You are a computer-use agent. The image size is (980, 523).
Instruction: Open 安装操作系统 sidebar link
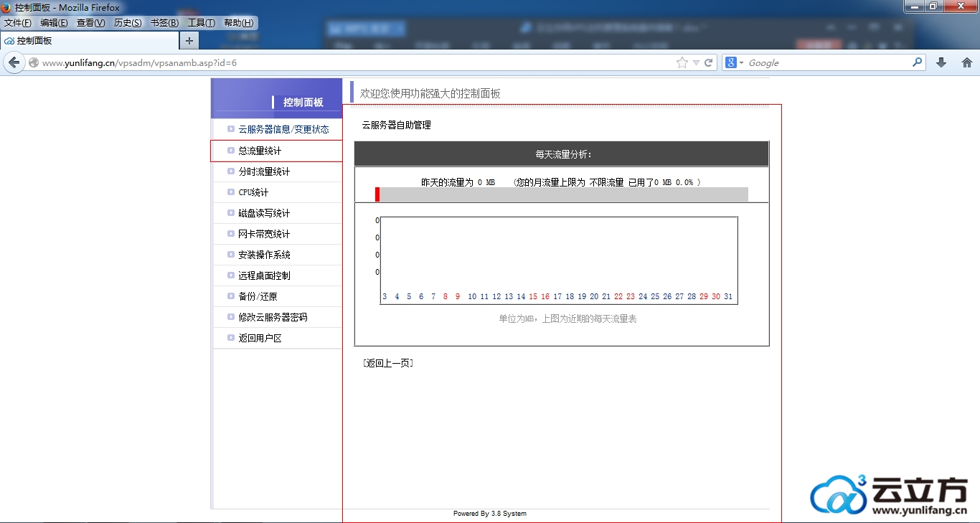pyautogui.click(x=264, y=255)
